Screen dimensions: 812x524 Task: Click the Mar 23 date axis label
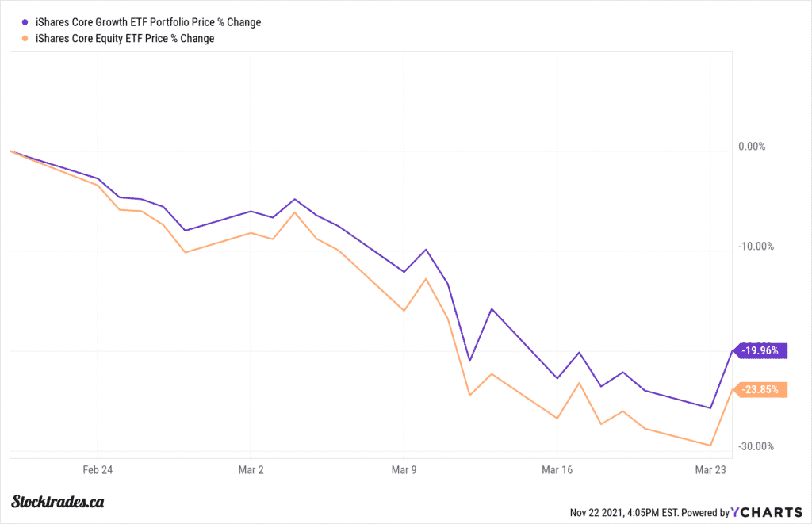(710, 469)
